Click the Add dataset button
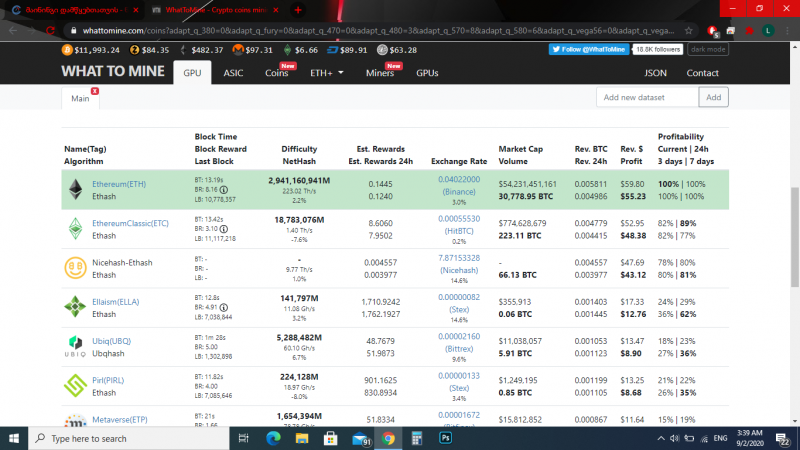This screenshot has height=450, width=800. pos(713,97)
